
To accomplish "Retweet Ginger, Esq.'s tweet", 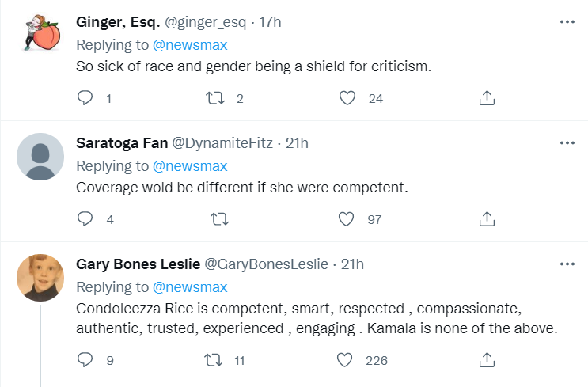I will 214,98.
